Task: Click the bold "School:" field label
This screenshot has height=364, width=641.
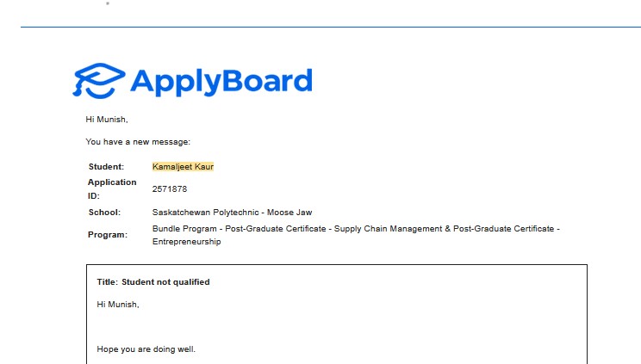Action: [x=104, y=212]
